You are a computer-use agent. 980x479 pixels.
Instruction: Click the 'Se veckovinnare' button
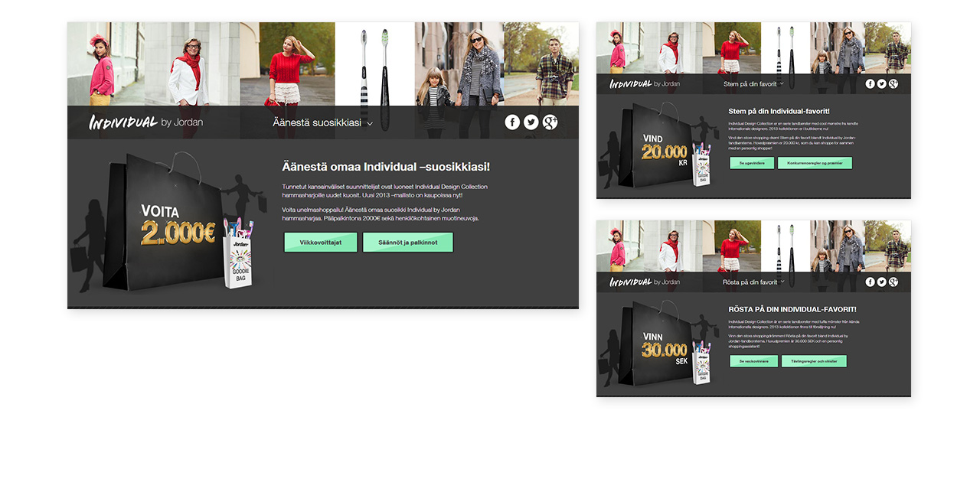pyautogui.click(x=753, y=361)
